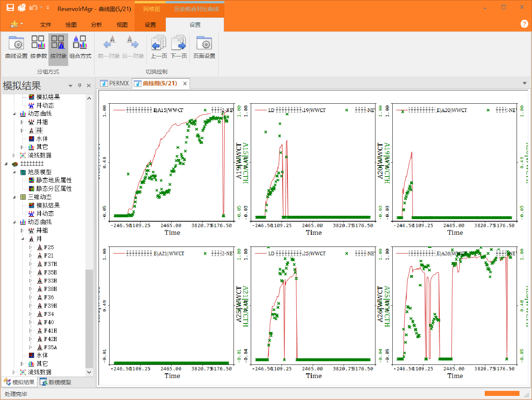Select 模拟结果 under 三维动态
This screenshot has height=400, width=532.
coord(48,205)
